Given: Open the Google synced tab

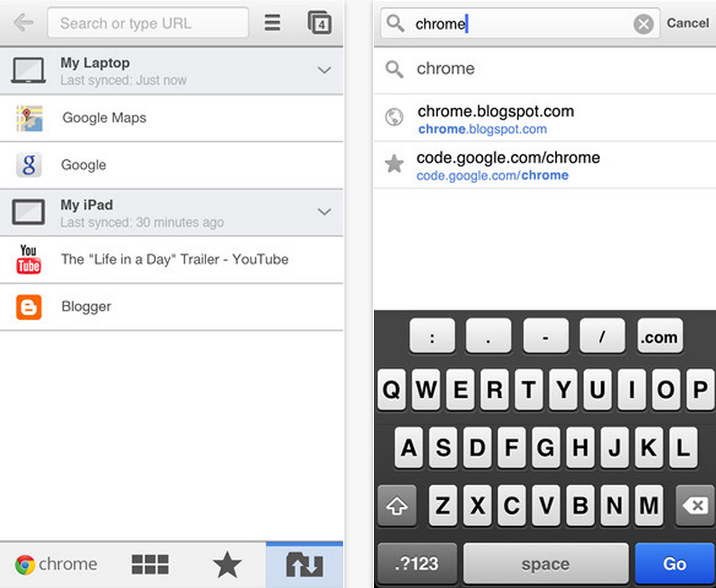Looking at the screenshot, I should pyautogui.click(x=172, y=165).
